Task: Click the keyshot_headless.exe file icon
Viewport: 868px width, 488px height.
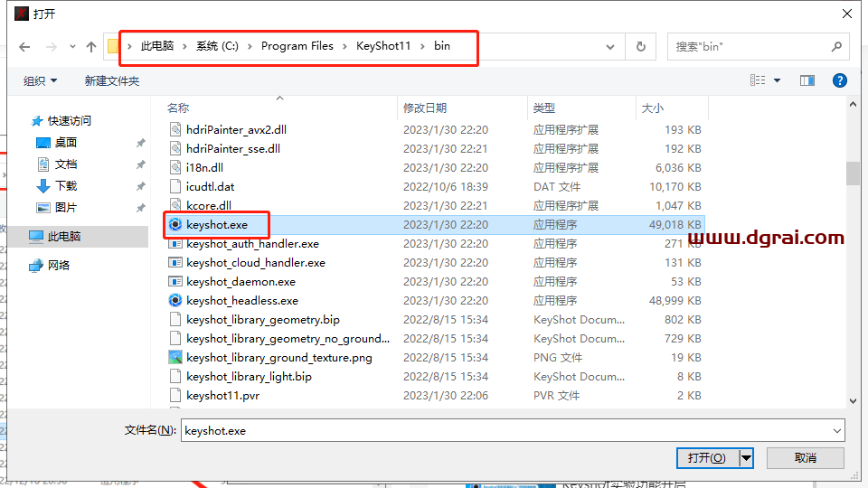Action: [175, 301]
